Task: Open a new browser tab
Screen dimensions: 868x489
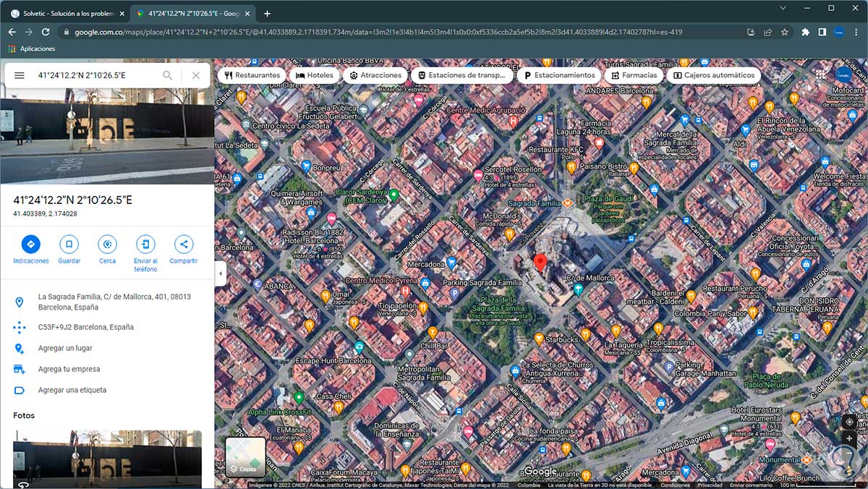Action: [267, 14]
